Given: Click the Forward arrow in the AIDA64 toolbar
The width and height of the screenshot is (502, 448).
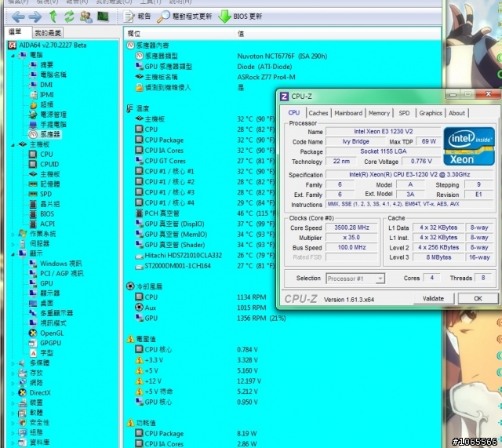Looking at the screenshot, I should [x=35, y=16].
